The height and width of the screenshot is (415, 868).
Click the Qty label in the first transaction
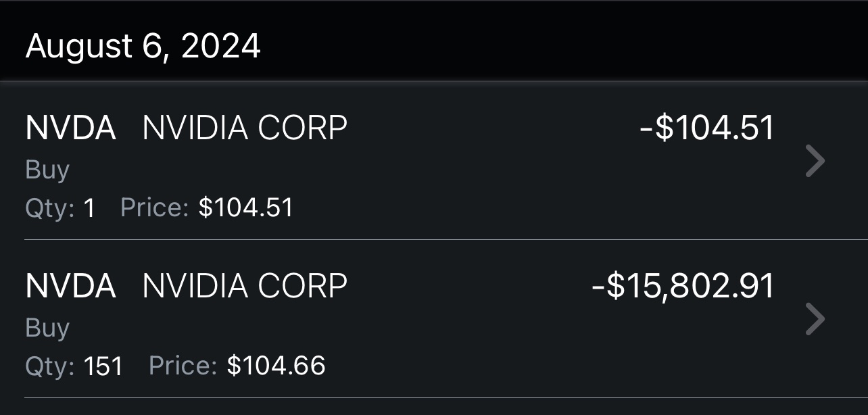point(49,208)
